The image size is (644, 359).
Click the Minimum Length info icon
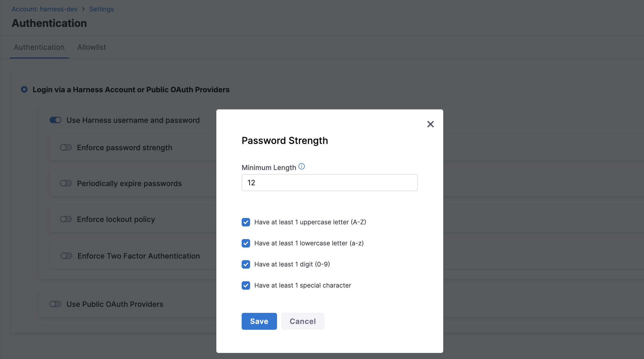click(x=302, y=167)
